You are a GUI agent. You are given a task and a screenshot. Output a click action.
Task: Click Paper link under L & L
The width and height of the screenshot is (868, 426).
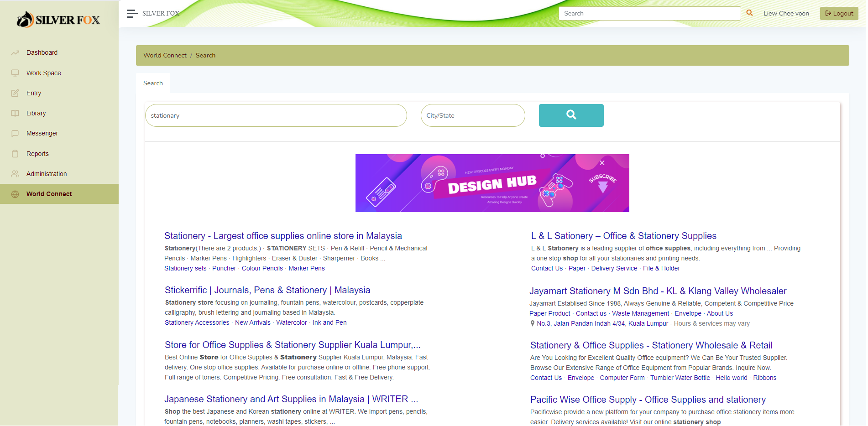pyautogui.click(x=577, y=268)
